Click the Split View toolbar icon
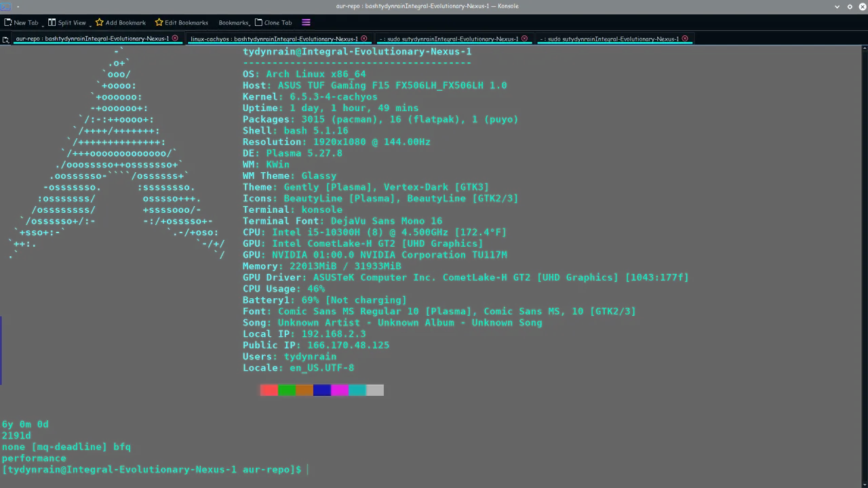Viewport: 868px width, 488px height. point(52,22)
